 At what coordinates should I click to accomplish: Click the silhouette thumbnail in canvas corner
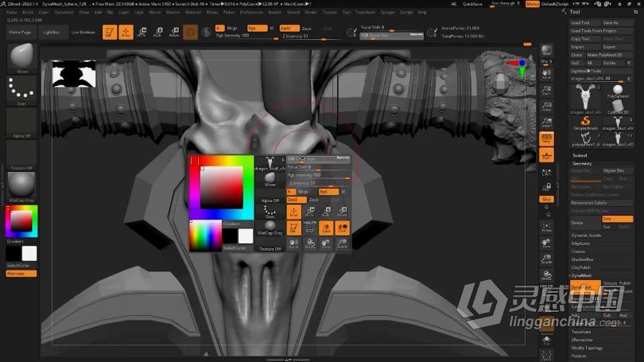[x=74, y=73]
